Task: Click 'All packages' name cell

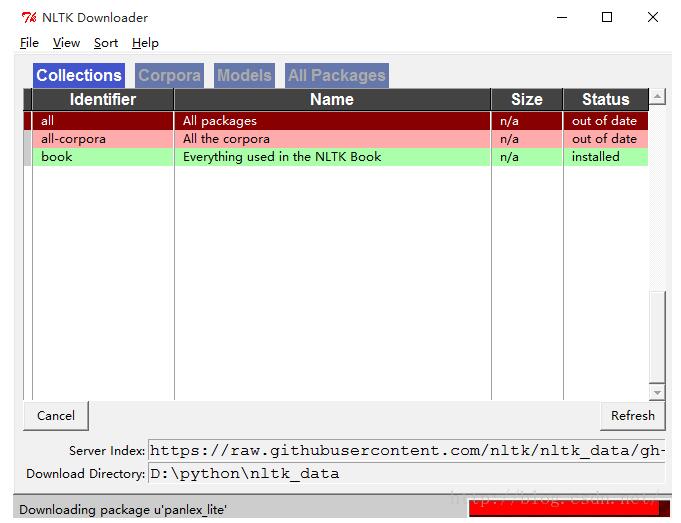Action: pyautogui.click(x=332, y=121)
